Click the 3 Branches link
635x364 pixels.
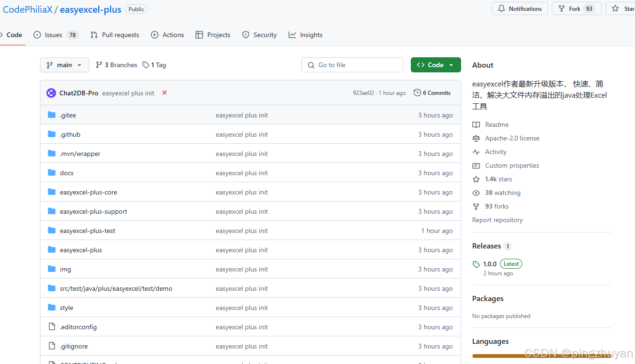pyautogui.click(x=117, y=65)
